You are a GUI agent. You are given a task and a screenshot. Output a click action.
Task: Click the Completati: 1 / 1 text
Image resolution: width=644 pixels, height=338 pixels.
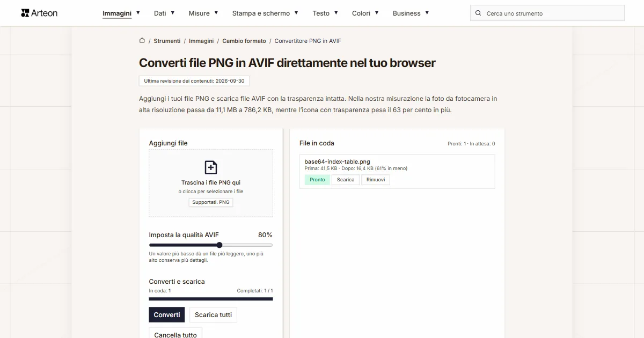coord(255,291)
